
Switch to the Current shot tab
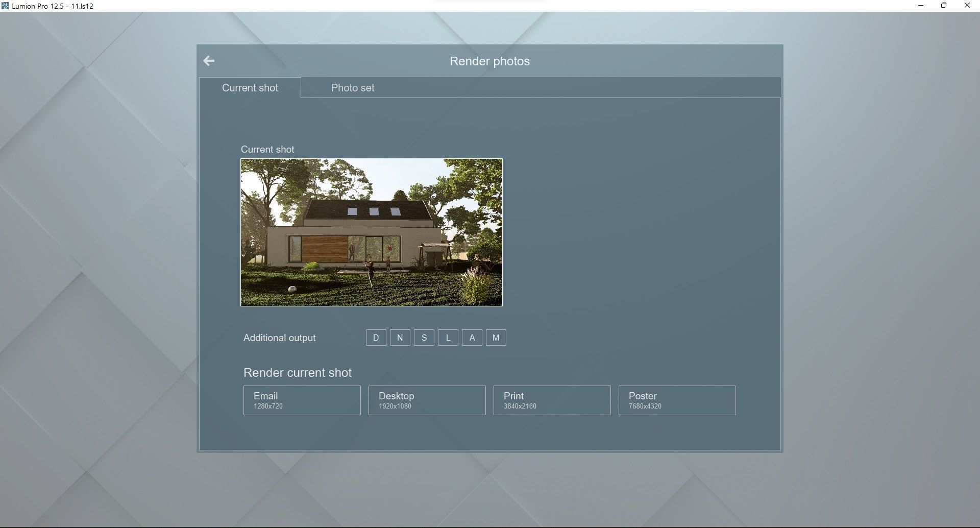coord(250,88)
